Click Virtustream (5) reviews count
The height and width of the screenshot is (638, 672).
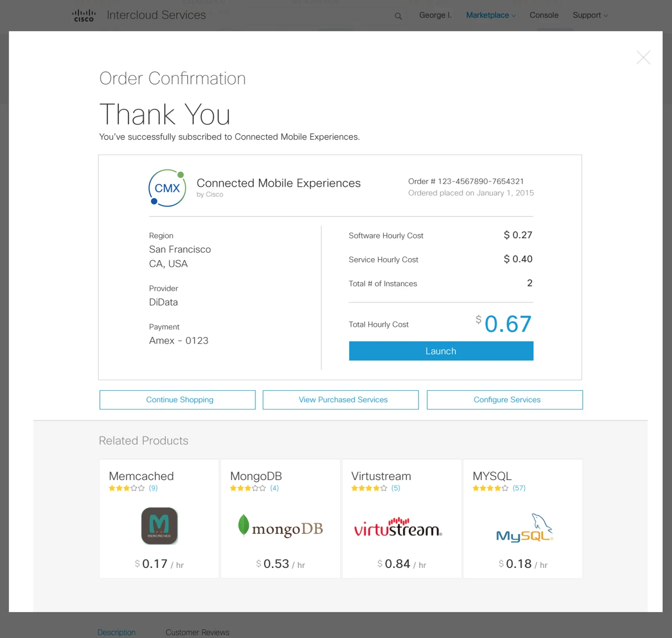[396, 488]
